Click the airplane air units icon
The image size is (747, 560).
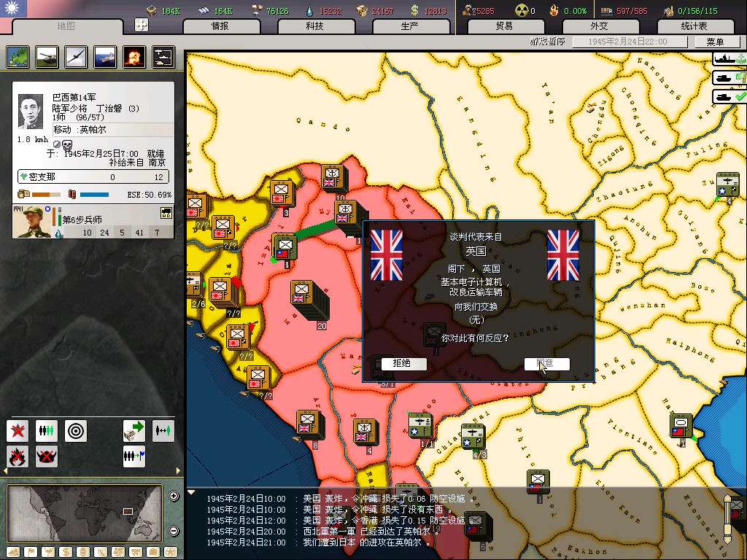click(76, 56)
